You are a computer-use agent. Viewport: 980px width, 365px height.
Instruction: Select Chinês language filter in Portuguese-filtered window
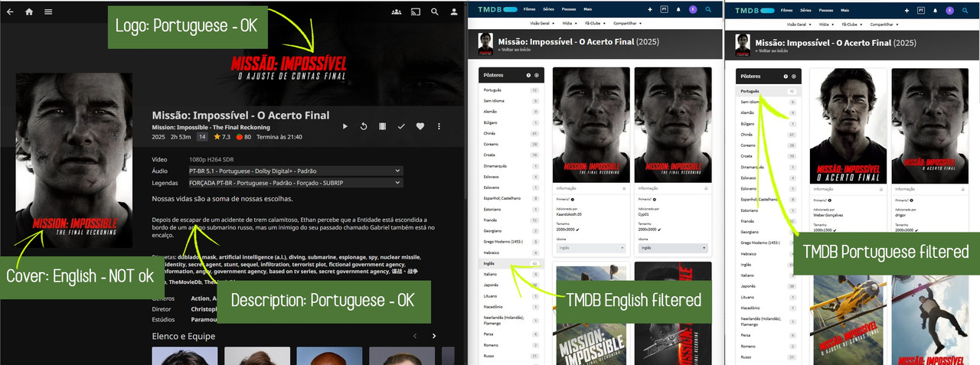(x=768, y=134)
